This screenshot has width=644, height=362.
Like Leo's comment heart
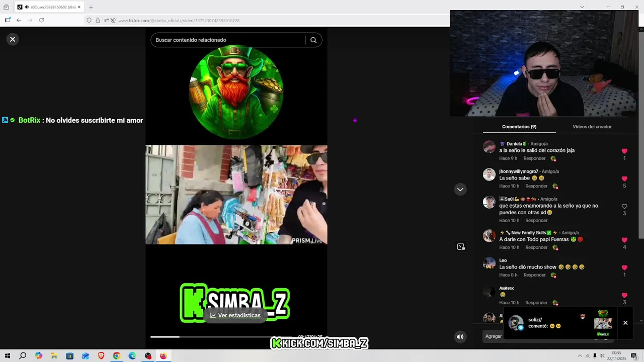624,268
